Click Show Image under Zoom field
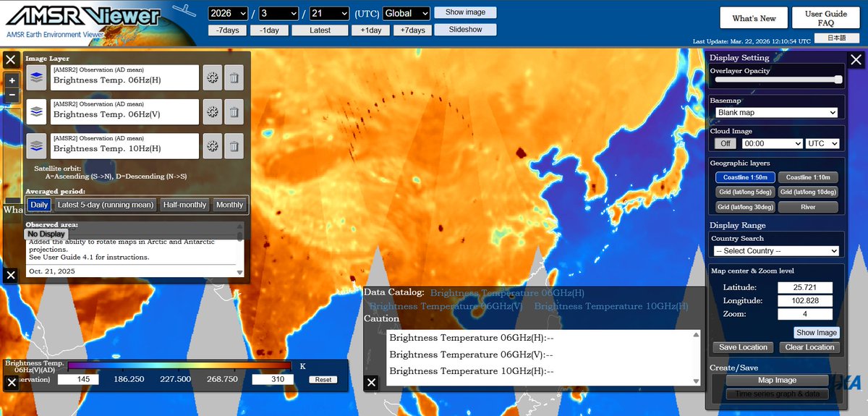The image size is (868, 416). [x=816, y=333]
